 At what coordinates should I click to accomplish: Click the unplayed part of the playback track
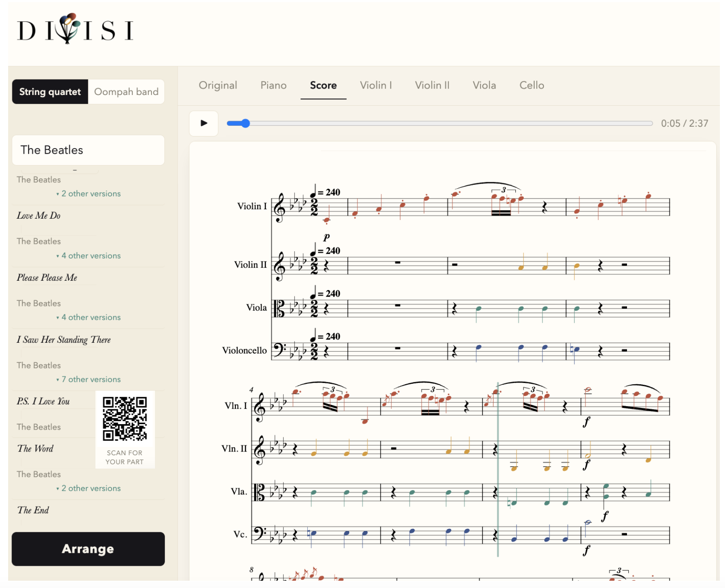451,123
